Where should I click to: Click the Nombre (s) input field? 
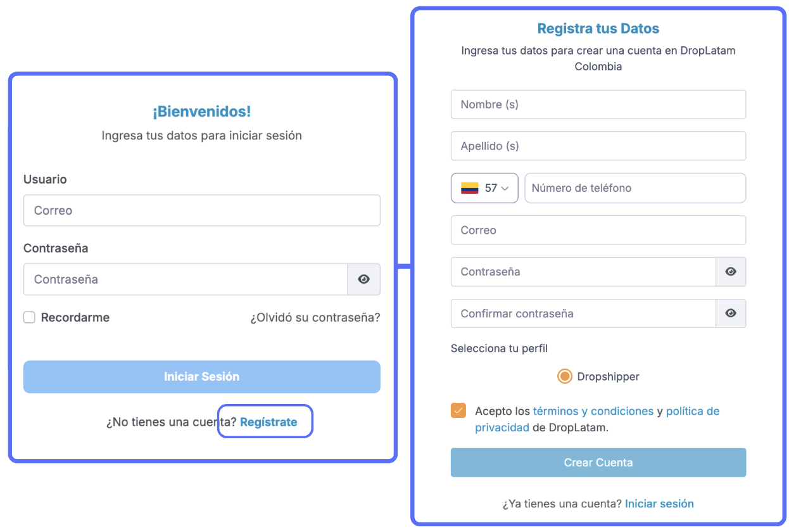pyautogui.click(x=598, y=104)
